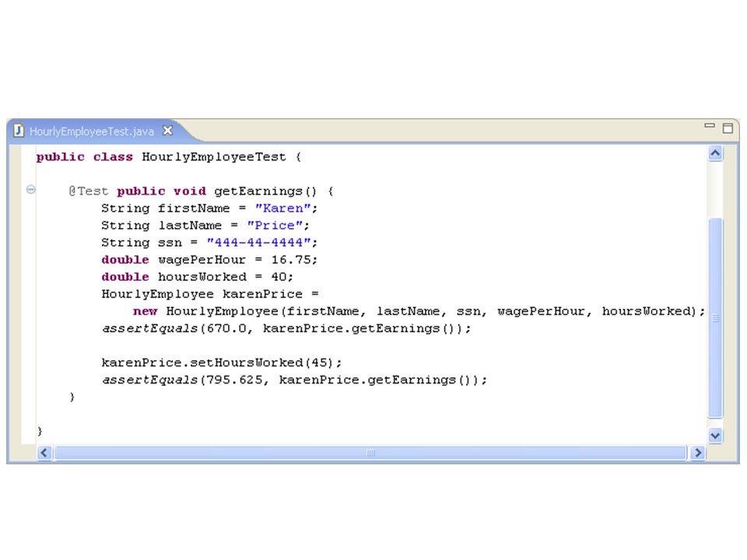Click 'String firstName' variable declaration
The width and height of the screenshot is (747, 560).
click(165, 208)
